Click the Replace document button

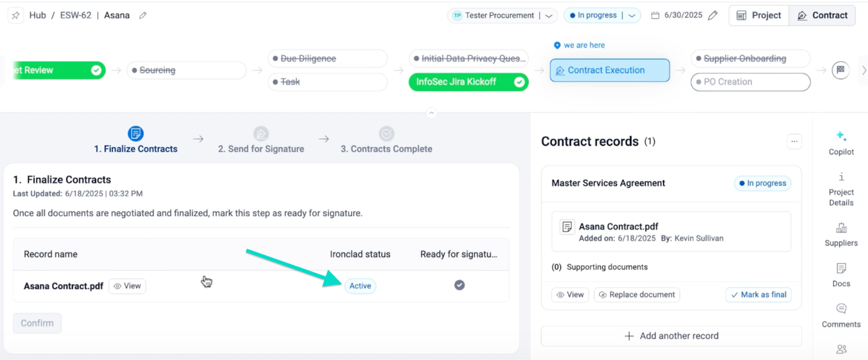tap(637, 295)
